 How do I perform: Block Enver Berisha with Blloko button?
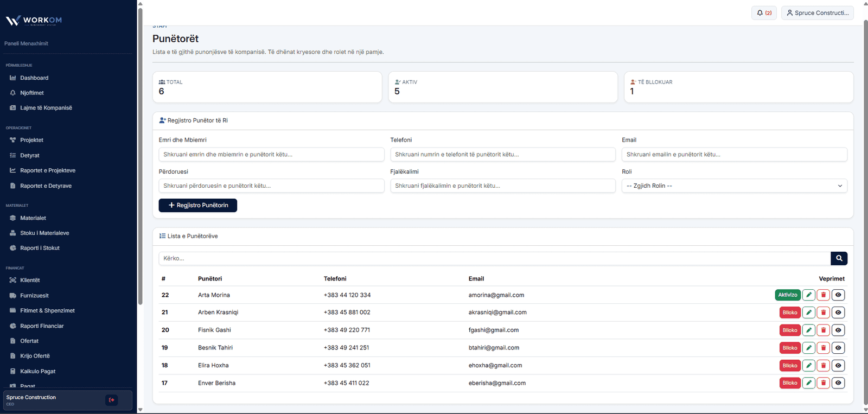[x=790, y=383]
